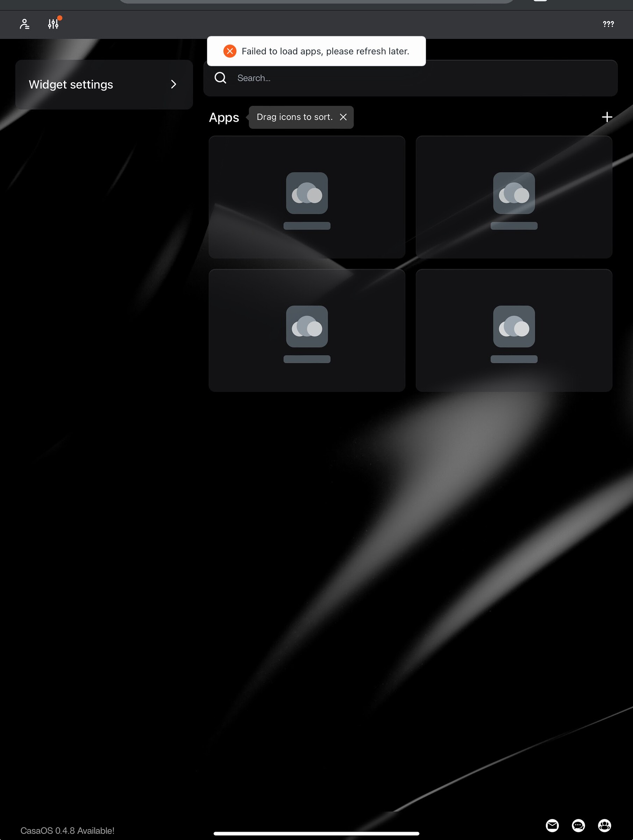Open the user account menu
Image resolution: width=633 pixels, height=840 pixels.
(24, 24)
